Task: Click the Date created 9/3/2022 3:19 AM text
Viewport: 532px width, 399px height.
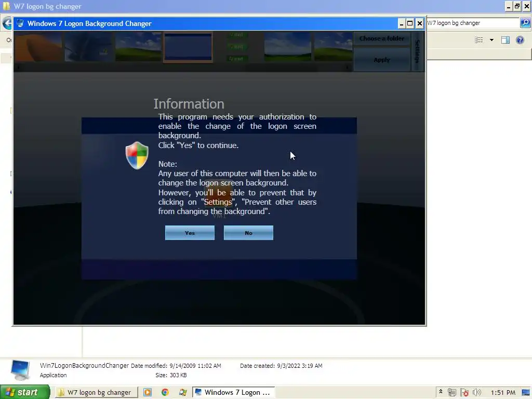Action: [281, 366]
